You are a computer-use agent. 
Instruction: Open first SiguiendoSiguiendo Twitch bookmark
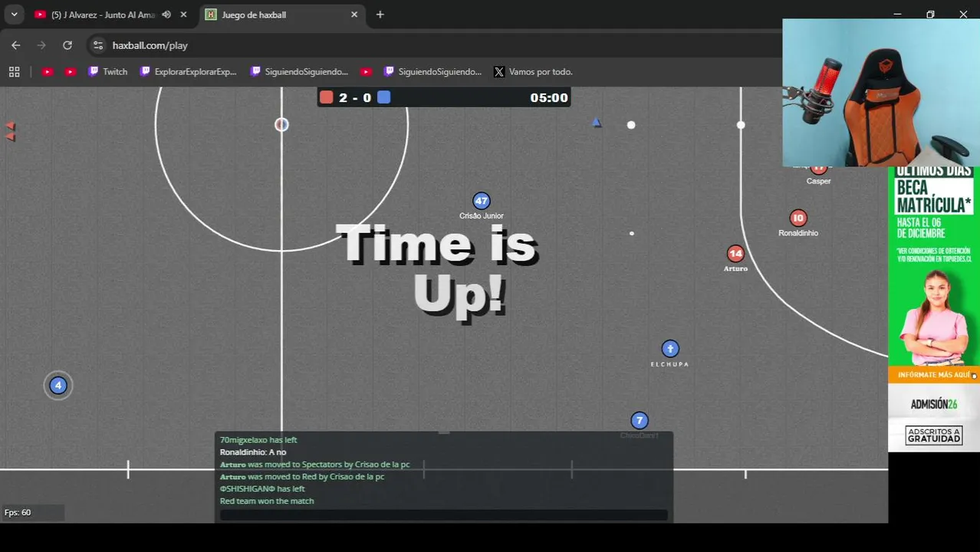coord(299,71)
